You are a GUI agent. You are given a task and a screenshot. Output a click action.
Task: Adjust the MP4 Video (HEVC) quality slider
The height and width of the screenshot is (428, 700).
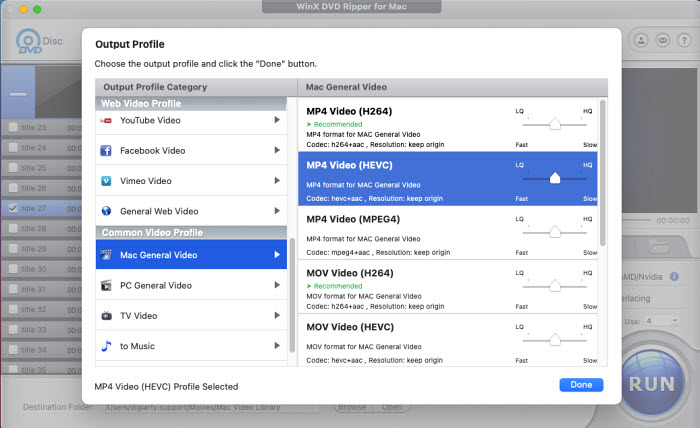click(554, 178)
